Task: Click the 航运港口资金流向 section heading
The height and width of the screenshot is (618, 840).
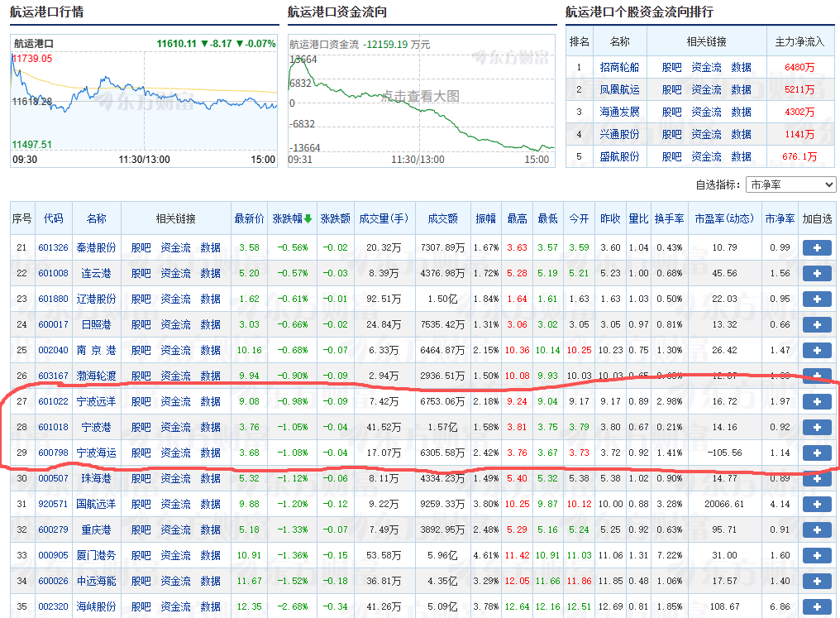Action: pos(337,12)
